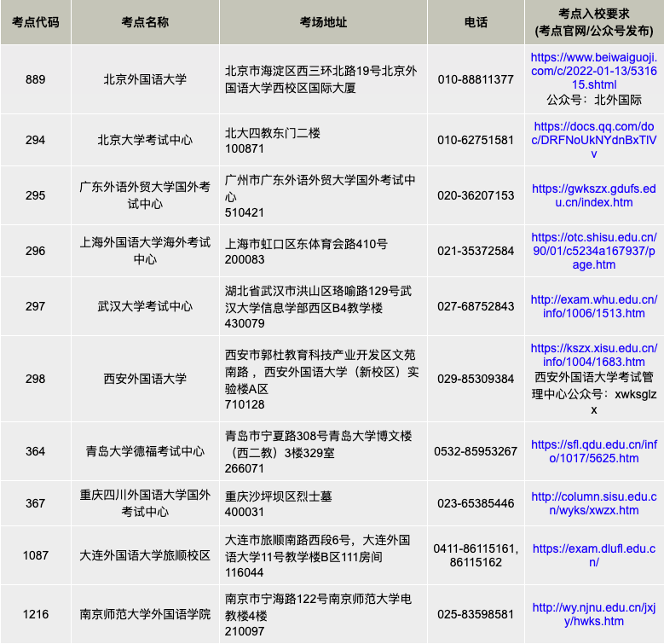Open the otc.shisu.edu.cn link

(x=594, y=251)
